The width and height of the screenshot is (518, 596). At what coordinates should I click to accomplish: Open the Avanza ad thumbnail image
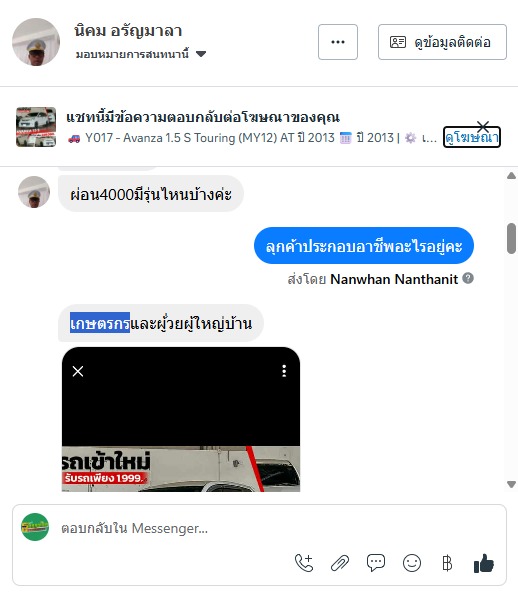[x=36, y=127]
